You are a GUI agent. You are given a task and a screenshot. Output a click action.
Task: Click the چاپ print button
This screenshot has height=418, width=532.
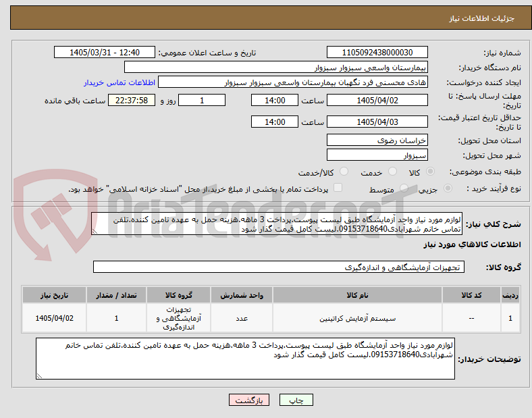[296, 400]
